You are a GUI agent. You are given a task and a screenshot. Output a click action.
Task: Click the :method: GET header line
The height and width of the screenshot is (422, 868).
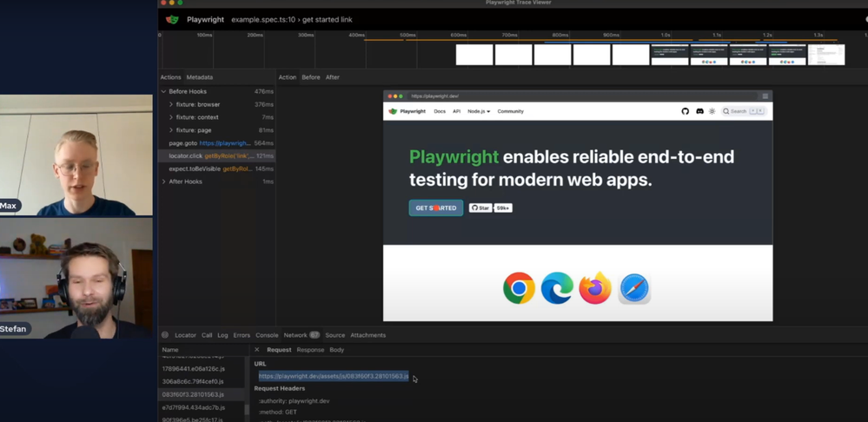point(278,412)
